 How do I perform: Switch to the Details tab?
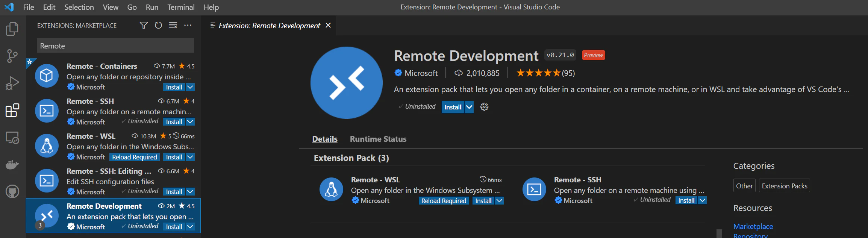(x=325, y=139)
